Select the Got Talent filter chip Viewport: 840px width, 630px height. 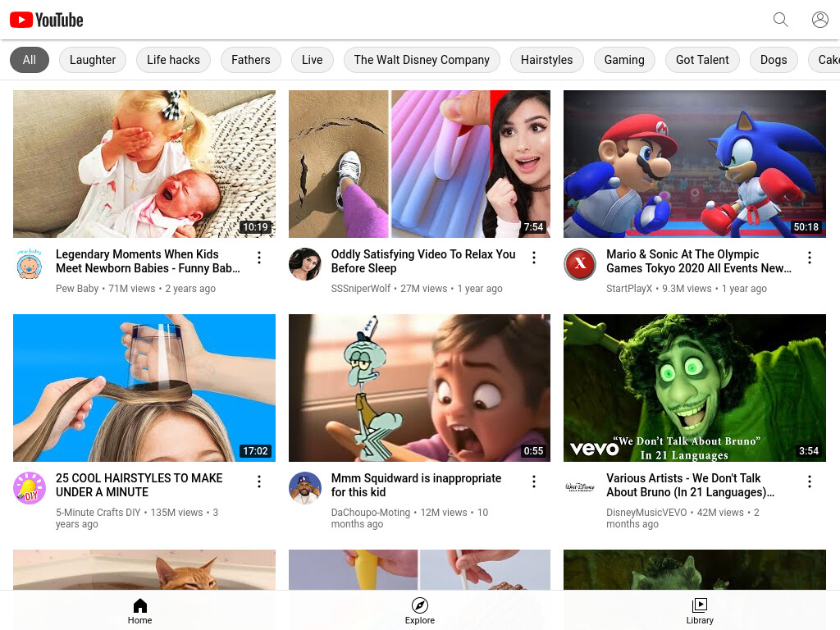(x=702, y=60)
